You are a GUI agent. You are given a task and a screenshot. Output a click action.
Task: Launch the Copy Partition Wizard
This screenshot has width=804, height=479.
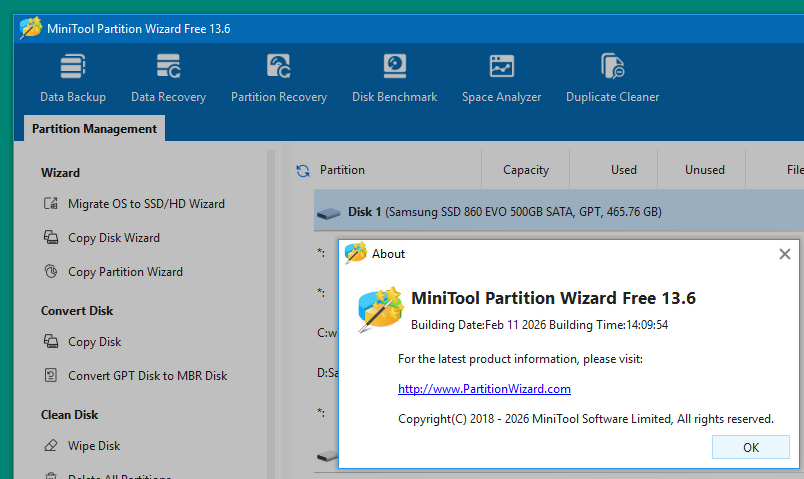125,272
